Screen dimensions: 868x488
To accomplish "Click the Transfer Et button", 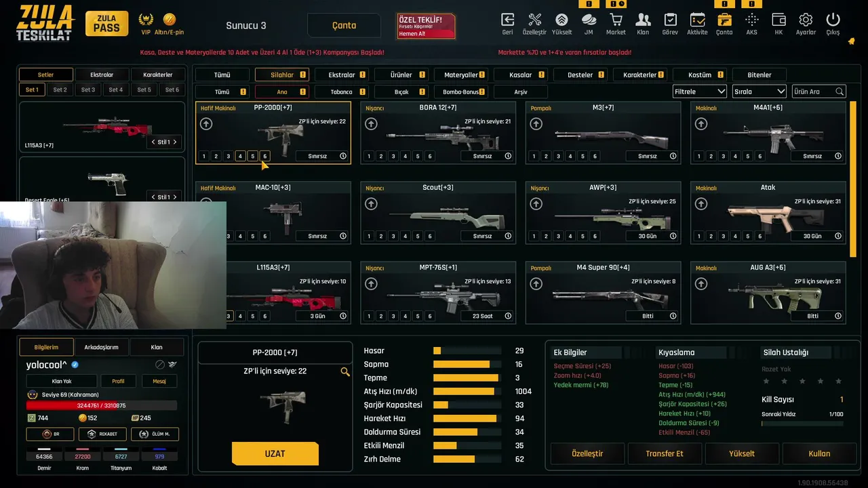I will pos(665,453).
